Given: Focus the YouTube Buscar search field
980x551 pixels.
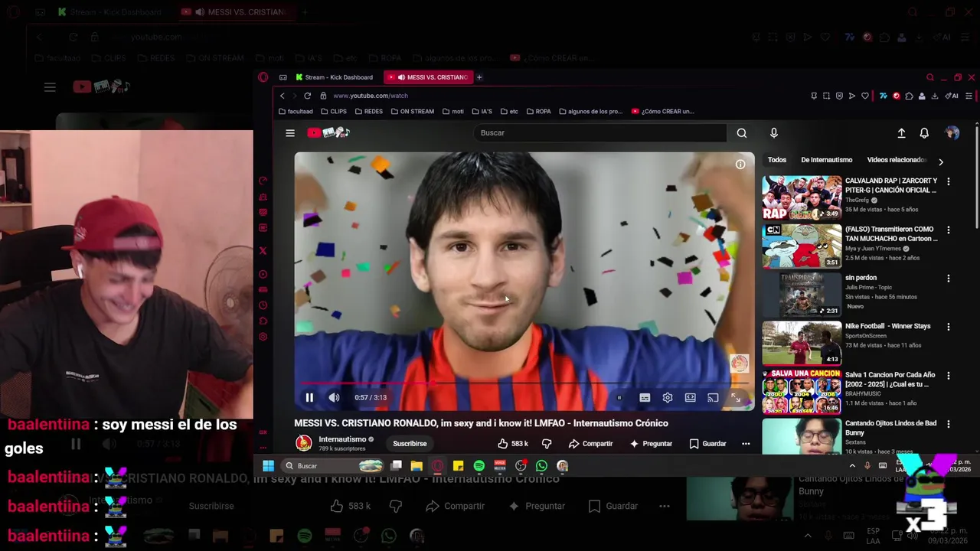Looking at the screenshot, I should pyautogui.click(x=599, y=133).
